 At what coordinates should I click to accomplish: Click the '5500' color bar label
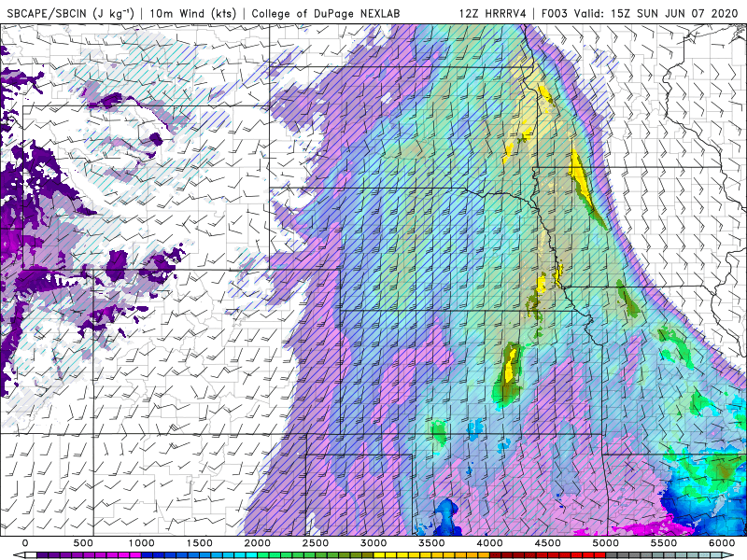[x=665, y=543]
